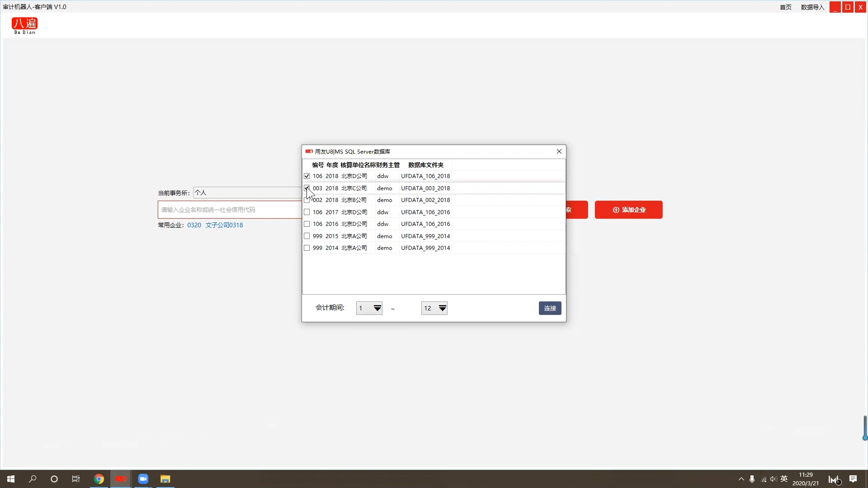Viewport: 868px width, 488px height.
Task: Click the 英 input method indicator
Action: click(784, 479)
